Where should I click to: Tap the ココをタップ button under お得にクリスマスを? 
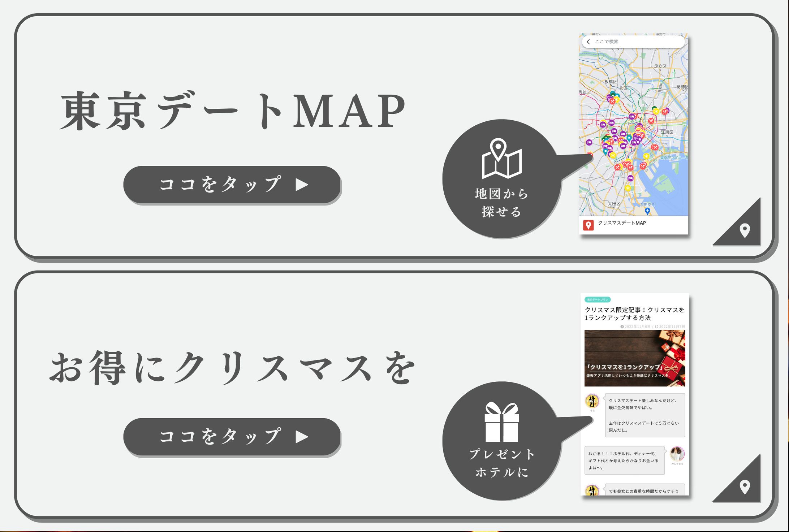(x=232, y=437)
